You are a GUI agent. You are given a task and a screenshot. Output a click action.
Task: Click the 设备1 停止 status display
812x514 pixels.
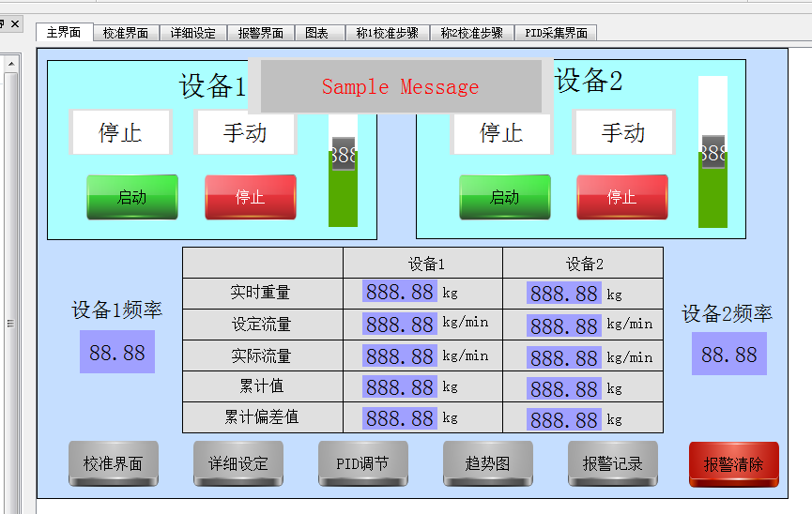[x=121, y=132]
